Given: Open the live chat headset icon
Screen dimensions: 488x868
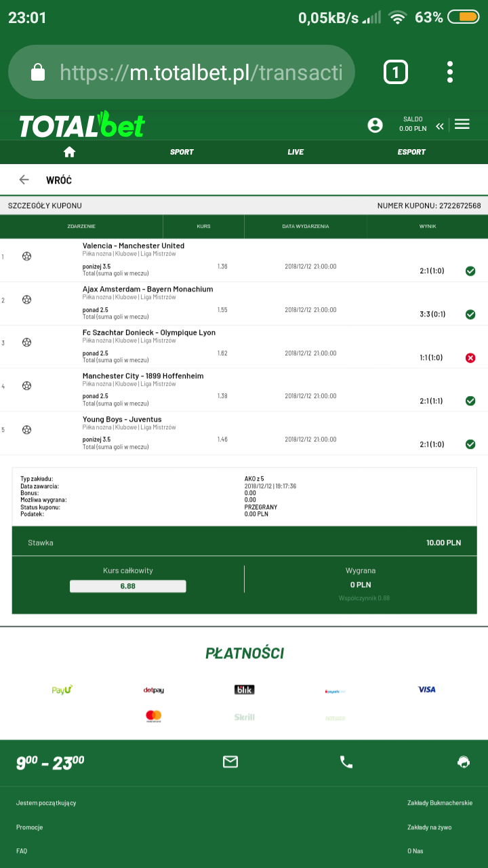Looking at the screenshot, I should coord(464,762).
